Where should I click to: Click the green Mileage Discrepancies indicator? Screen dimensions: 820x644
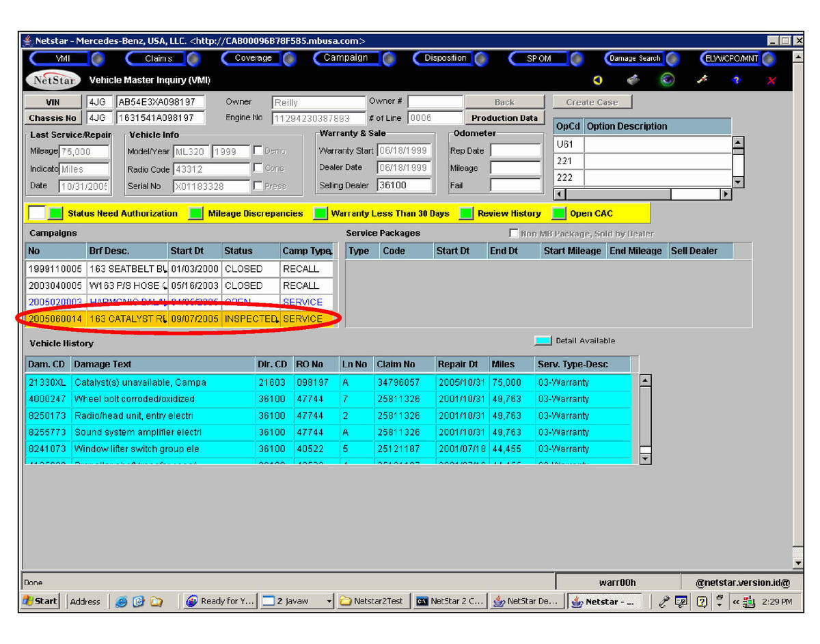196,214
